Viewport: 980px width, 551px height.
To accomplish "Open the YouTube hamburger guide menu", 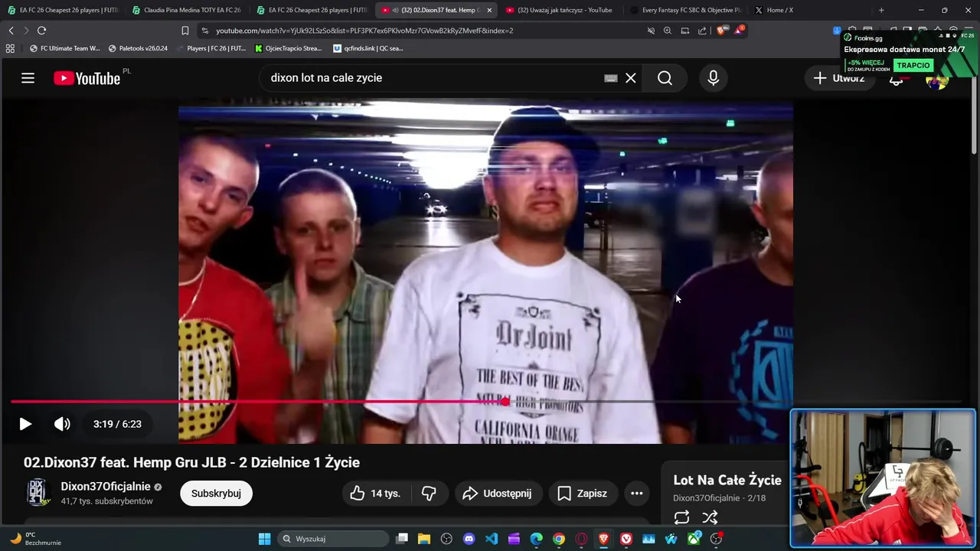I will point(28,78).
